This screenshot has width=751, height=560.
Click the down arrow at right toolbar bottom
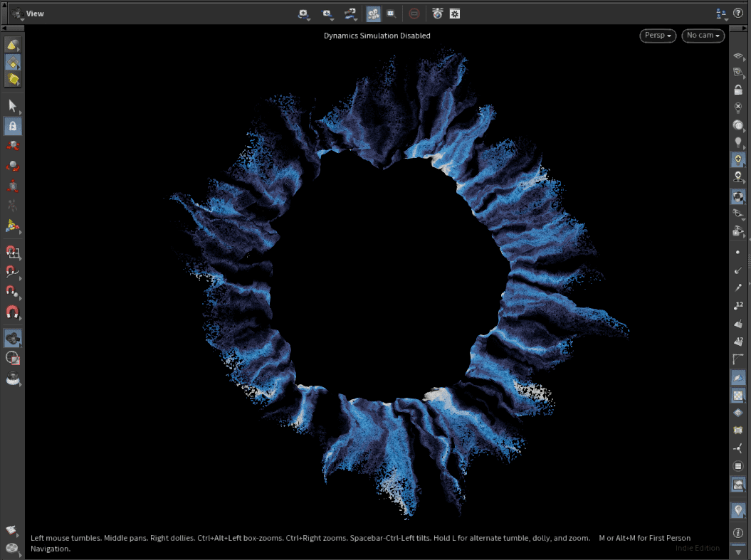pyautogui.click(x=738, y=550)
